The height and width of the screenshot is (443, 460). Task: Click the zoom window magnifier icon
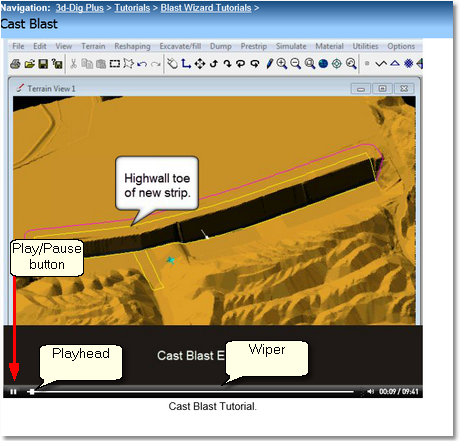pyautogui.click(x=310, y=63)
